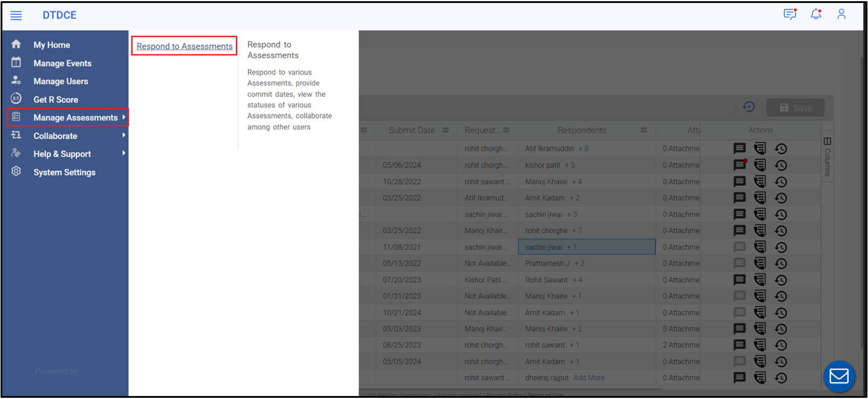Click the Actions column header

(x=761, y=130)
